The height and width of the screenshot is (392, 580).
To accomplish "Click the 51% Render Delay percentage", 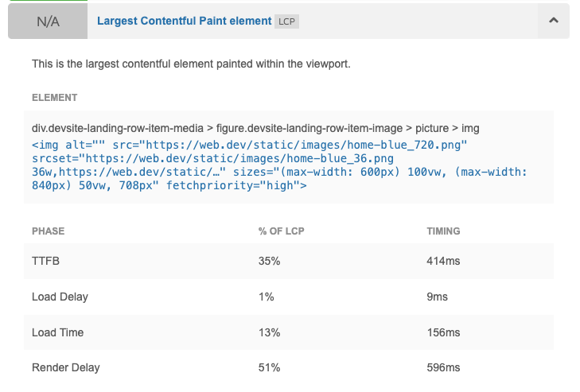I will [270, 368].
